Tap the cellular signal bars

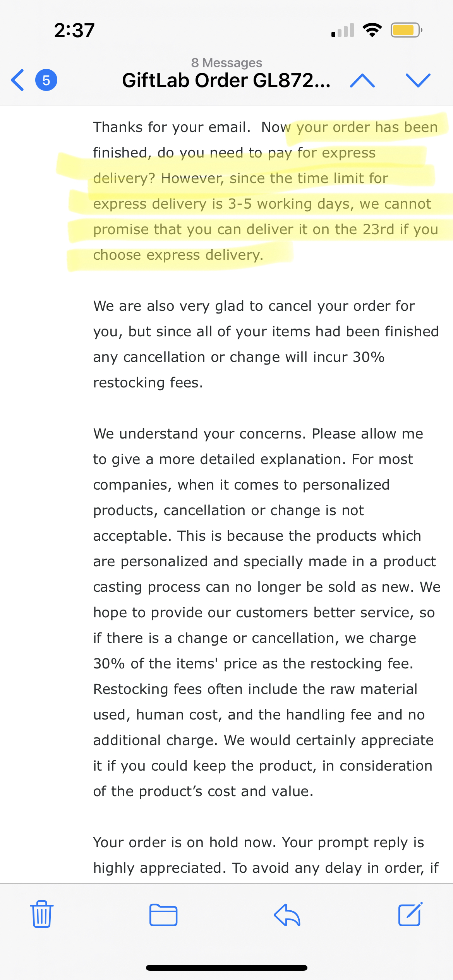(x=343, y=30)
